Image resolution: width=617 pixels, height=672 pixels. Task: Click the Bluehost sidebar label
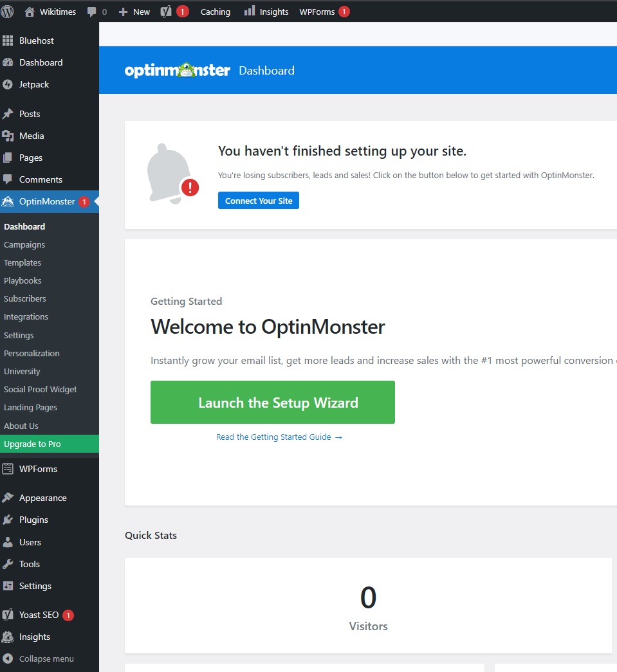coord(37,41)
